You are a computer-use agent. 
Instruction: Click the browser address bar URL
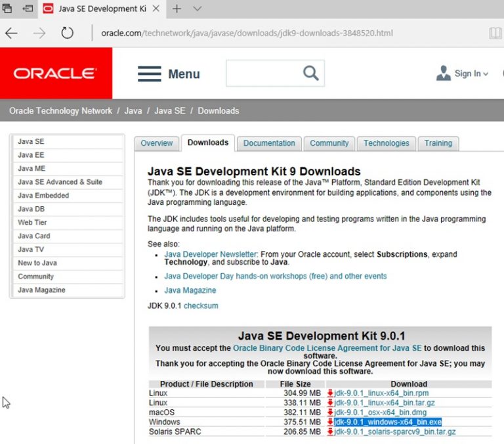247,33
